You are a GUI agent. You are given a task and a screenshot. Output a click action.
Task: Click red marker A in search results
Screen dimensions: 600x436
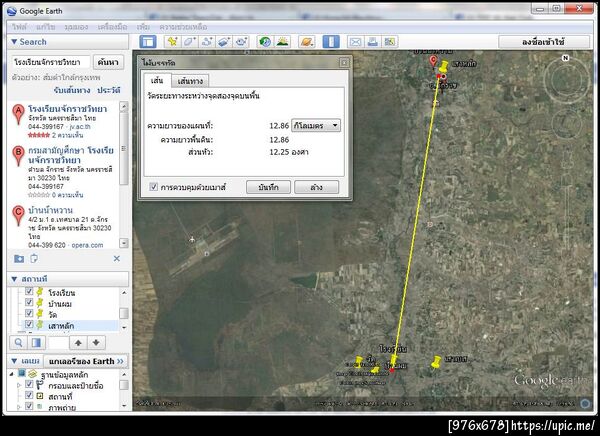(x=18, y=114)
